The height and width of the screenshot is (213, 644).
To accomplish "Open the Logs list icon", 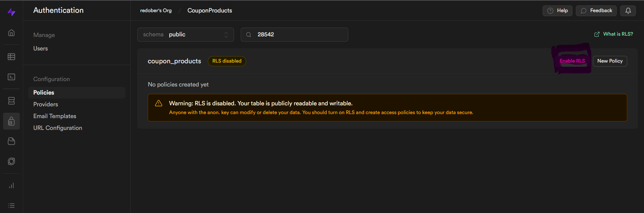I will pyautogui.click(x=11, y=206).
